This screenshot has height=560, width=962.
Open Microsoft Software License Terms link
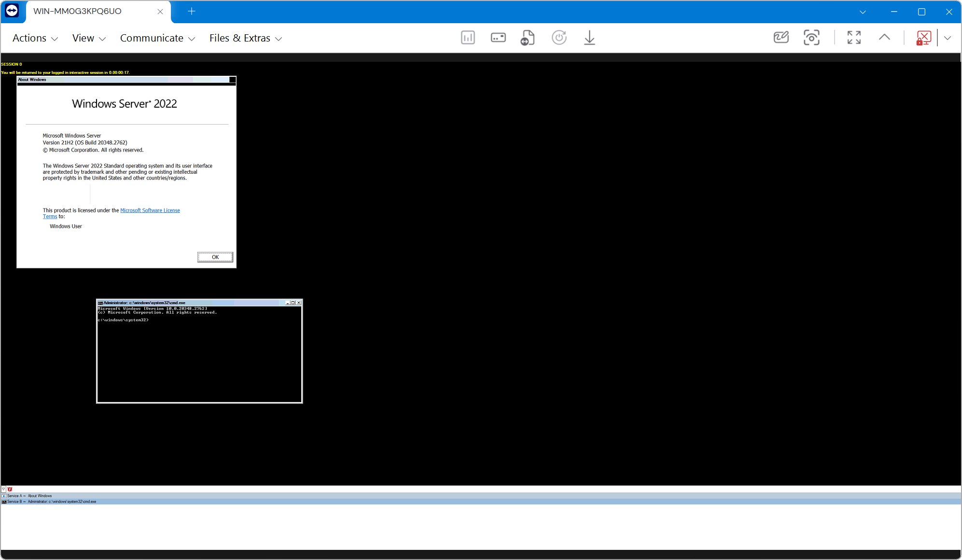click(150, 210)
